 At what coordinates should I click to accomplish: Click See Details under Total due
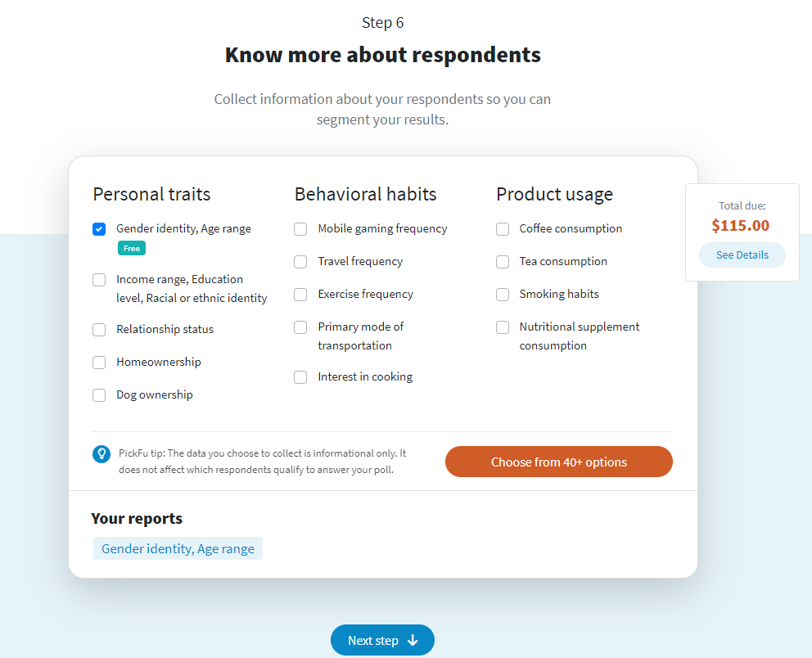click(742, 255)
